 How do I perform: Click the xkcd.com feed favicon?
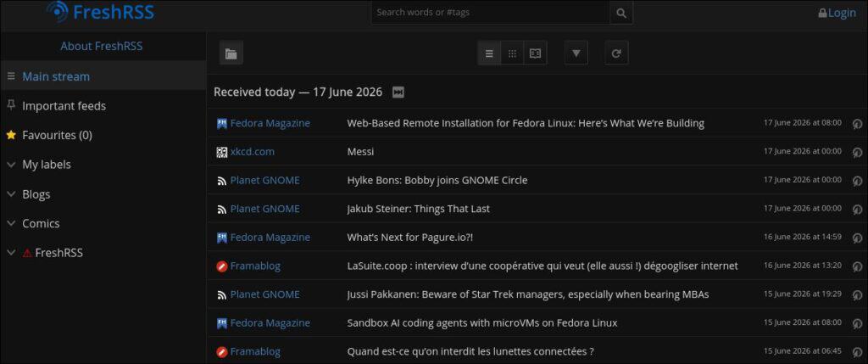tap(222, 152)
